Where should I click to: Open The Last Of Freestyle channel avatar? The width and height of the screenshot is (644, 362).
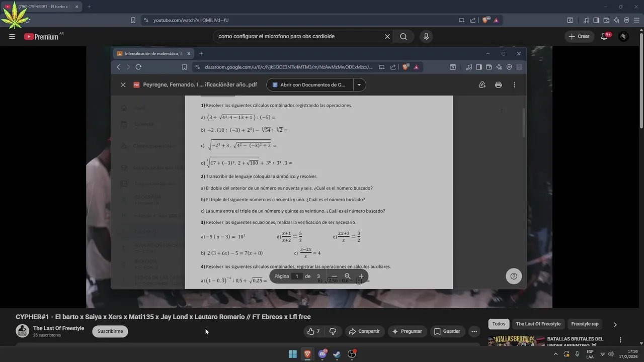click(x=22, y=331)
